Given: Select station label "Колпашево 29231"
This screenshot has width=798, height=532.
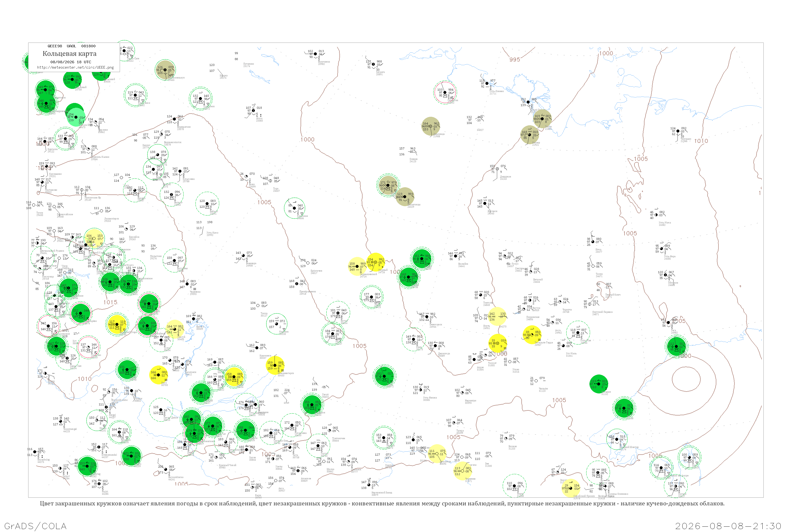Looking at the screenshot, I should [x=55, y=175].
